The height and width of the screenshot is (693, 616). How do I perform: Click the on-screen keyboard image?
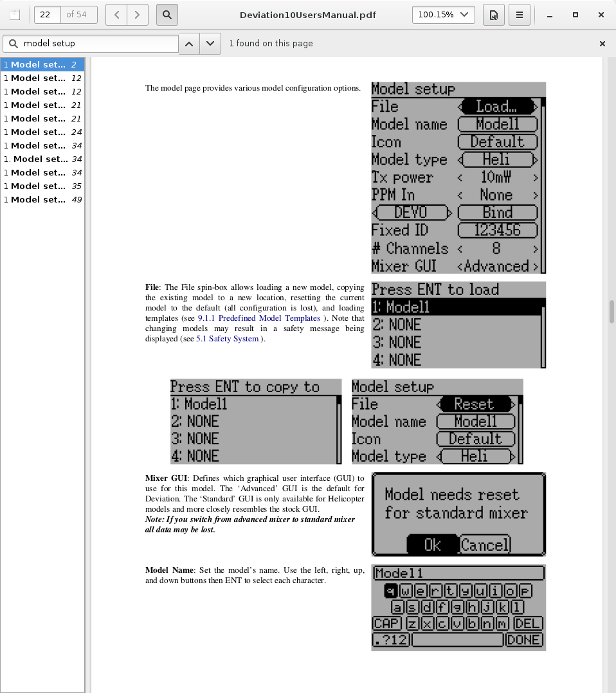click(458, 607)
